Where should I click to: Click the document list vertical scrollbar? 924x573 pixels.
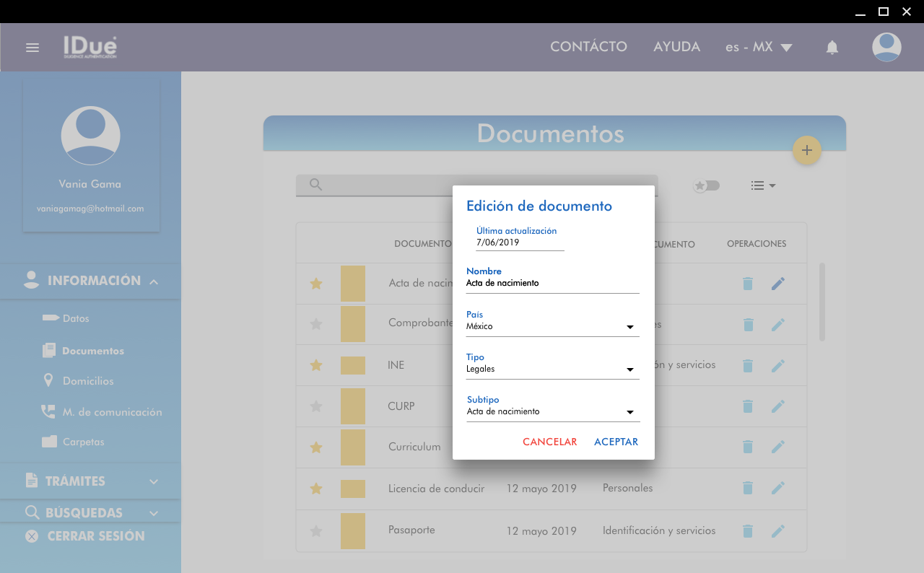821,302
